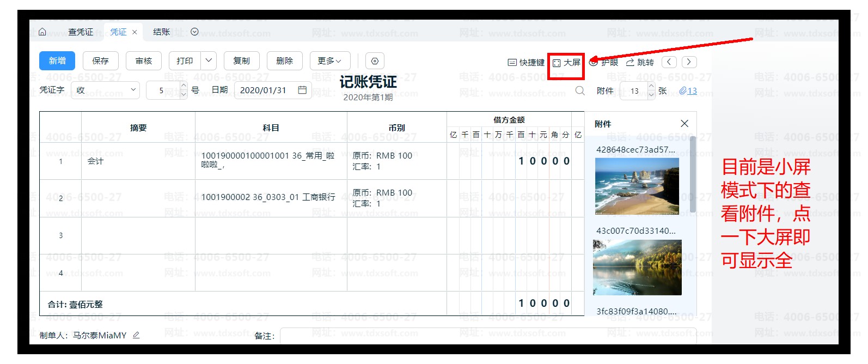Click the pencil icon beside 马尔泰MiaMY
Image resolution: width=868 pixels, height=364 pixels.
click(x=136, y=335)
